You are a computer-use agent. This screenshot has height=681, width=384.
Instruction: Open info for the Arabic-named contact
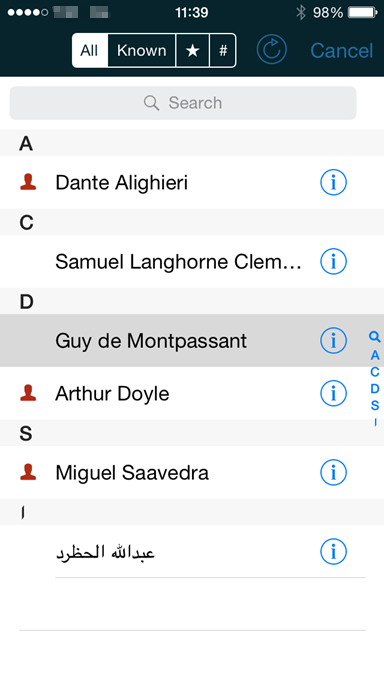(x=333, y=552)
